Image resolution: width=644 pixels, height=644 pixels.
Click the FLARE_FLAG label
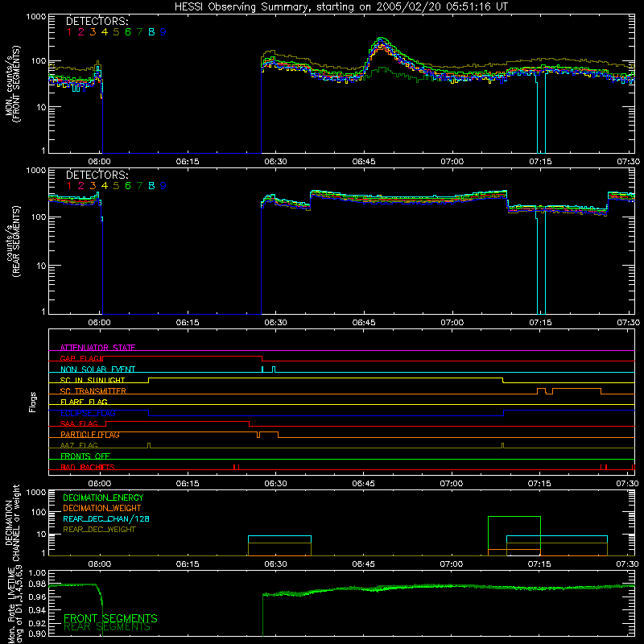[x=84, y=402]
